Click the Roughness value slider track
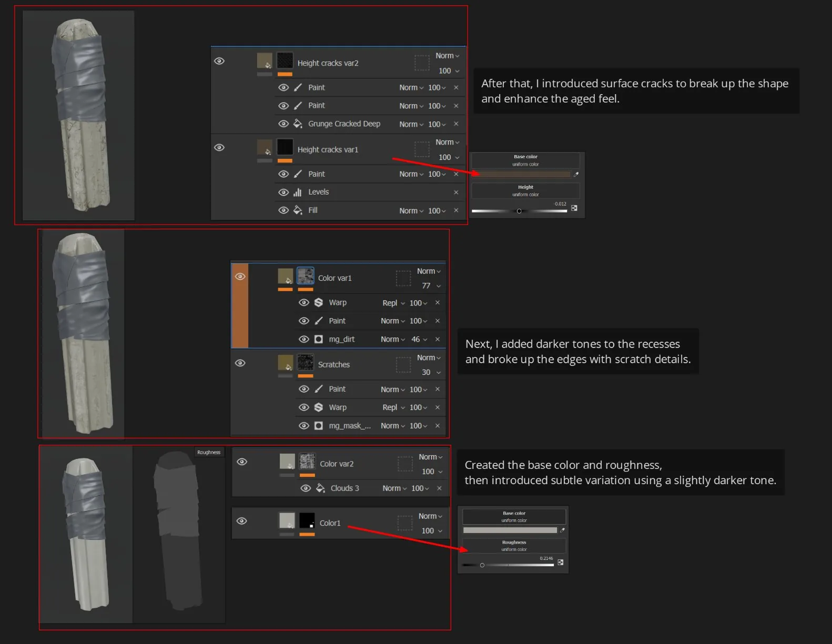832x644 pixels. [508, 565]
